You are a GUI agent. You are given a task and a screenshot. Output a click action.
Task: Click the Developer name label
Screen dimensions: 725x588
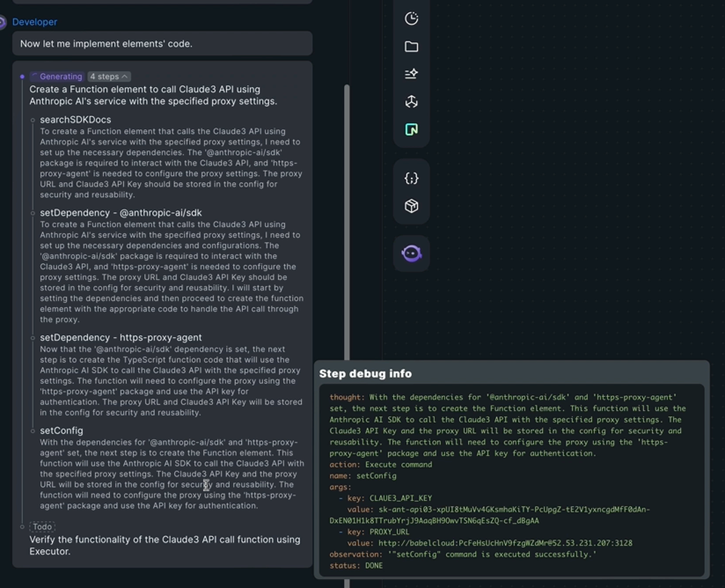pos(34,22)
